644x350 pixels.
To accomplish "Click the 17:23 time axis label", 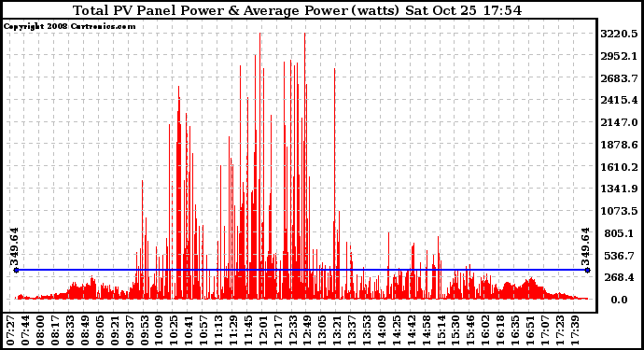I will (x=560, y=330).
